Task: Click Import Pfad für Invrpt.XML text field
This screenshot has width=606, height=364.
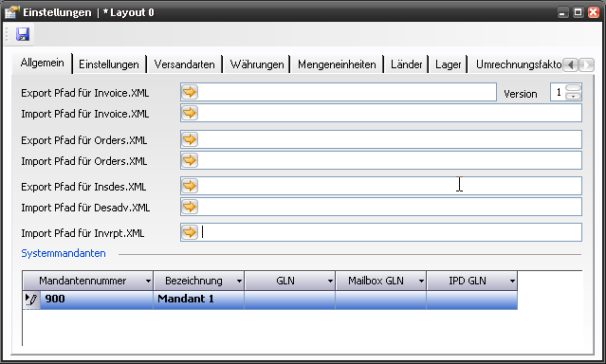Action: 381,232
